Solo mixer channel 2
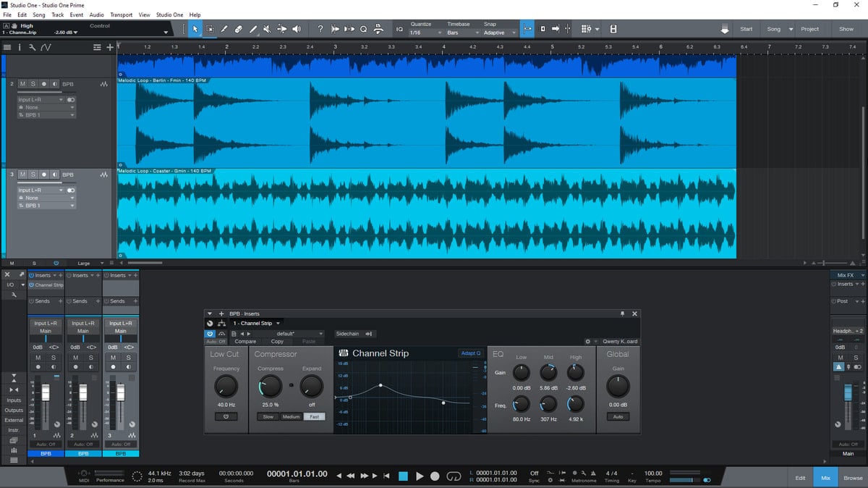This screenshot has height=488, width=868. pyautogui.click(x=91, y=358)
